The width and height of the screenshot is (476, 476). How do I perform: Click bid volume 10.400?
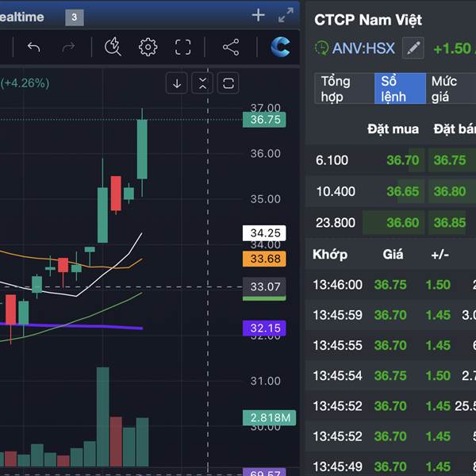pyautogui.click(x=336, y=191)
